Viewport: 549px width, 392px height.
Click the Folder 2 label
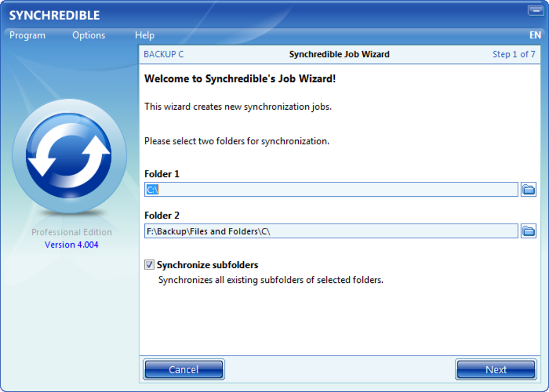(162, 216)
